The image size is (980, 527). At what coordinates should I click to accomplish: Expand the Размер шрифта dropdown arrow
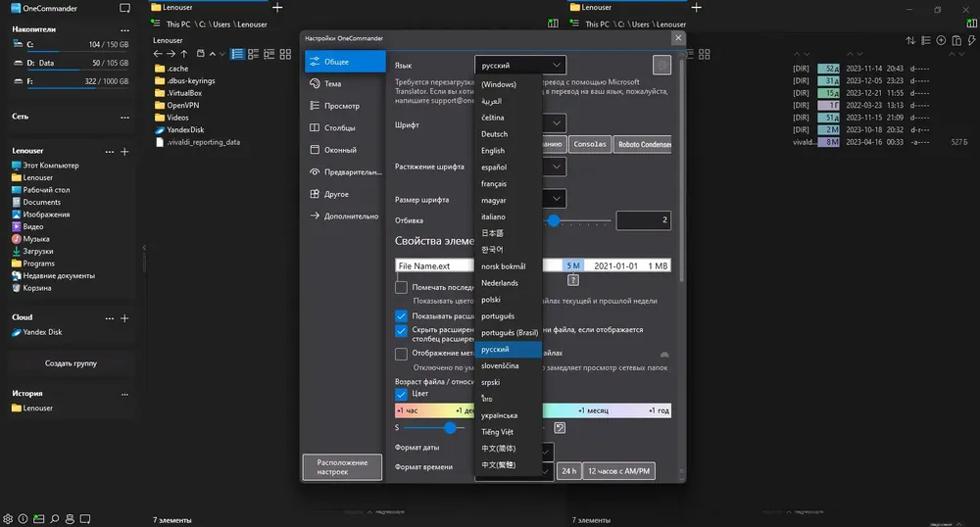tap(556, 199)
